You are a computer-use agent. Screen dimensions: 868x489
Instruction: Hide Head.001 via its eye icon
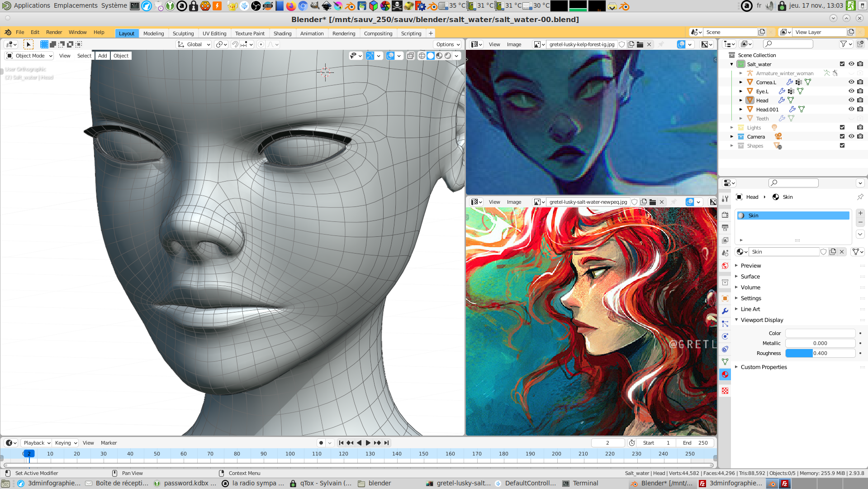[x=851, y=109]
